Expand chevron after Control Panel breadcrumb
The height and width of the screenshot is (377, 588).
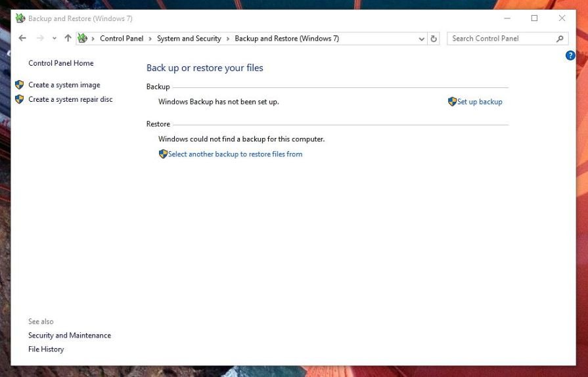(150, 39)
